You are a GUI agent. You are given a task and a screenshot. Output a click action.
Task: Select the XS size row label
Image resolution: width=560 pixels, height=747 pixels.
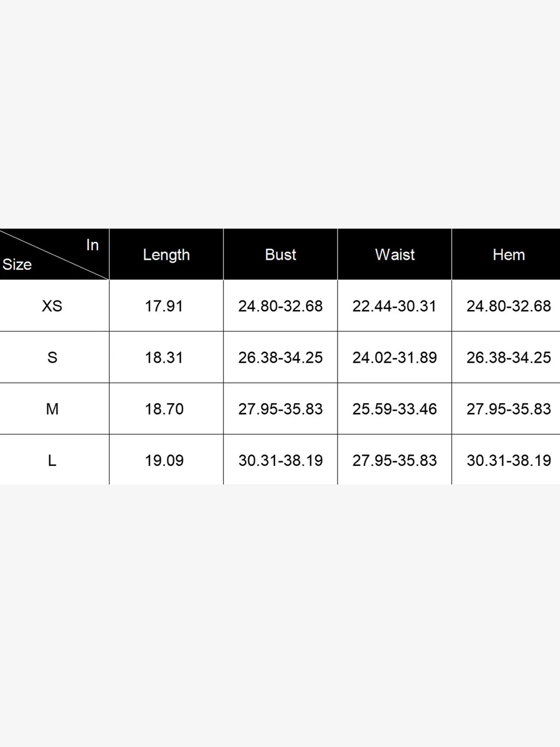[x=52, y=306]
